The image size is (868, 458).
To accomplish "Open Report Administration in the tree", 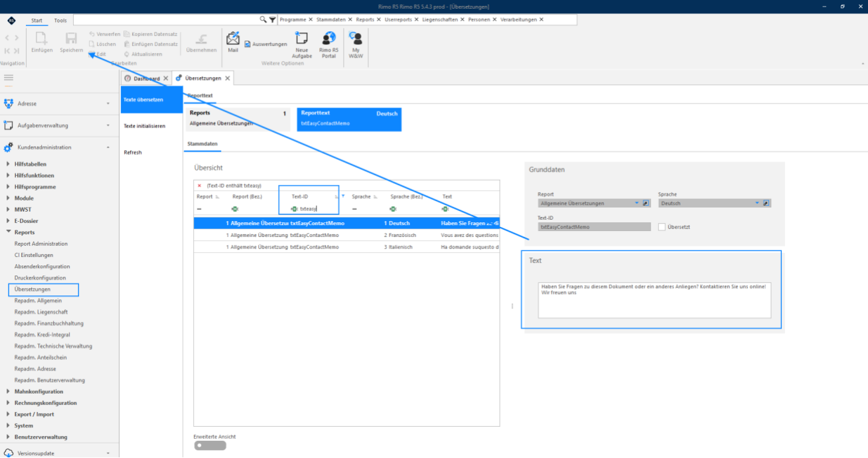I will click(x=41, y=244).
